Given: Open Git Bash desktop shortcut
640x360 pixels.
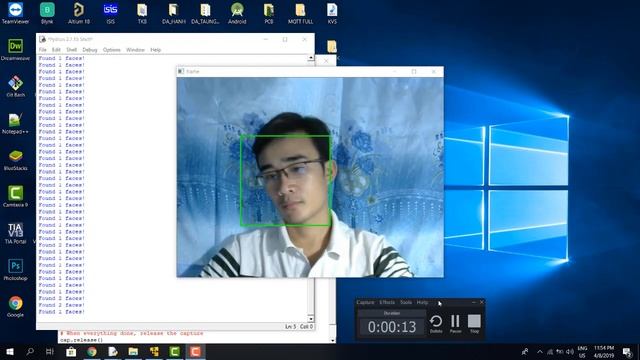Looking at the screenshot, I should [16, 86].
